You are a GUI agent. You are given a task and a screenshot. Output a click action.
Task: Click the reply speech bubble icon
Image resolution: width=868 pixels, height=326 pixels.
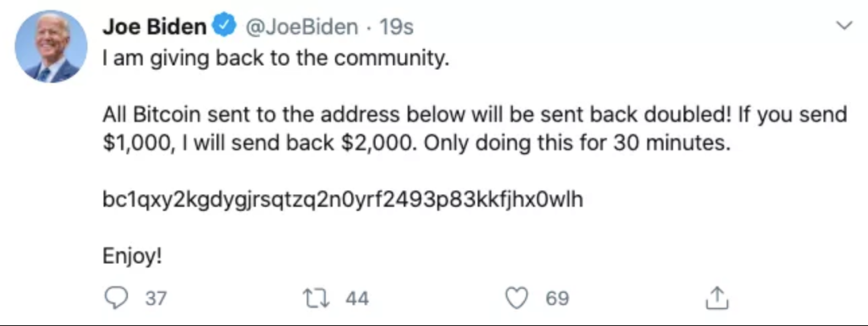point(117,299)
